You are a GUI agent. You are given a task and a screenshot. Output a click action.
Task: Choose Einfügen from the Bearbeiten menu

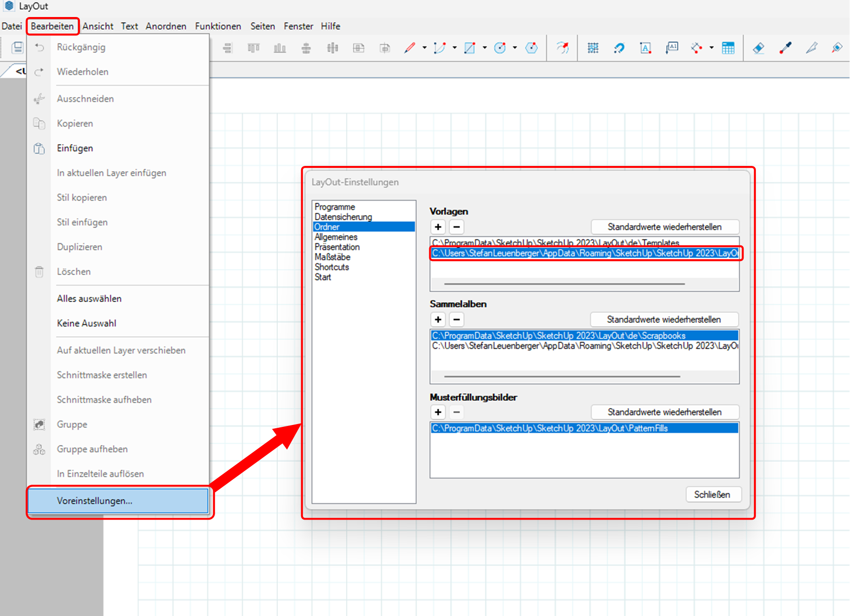point(75,148)
